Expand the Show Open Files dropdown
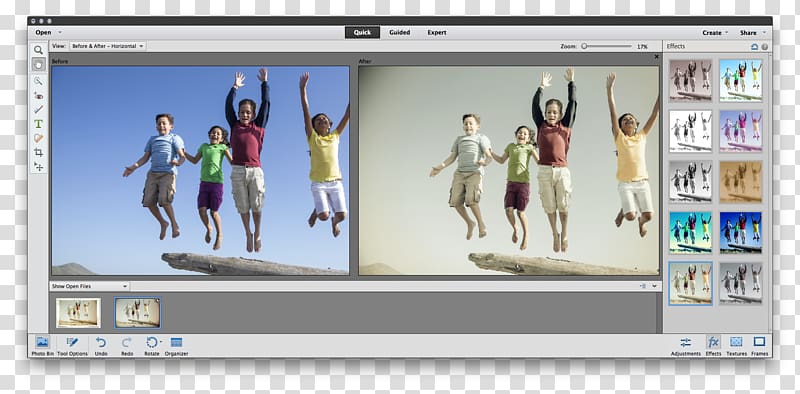 90,286
